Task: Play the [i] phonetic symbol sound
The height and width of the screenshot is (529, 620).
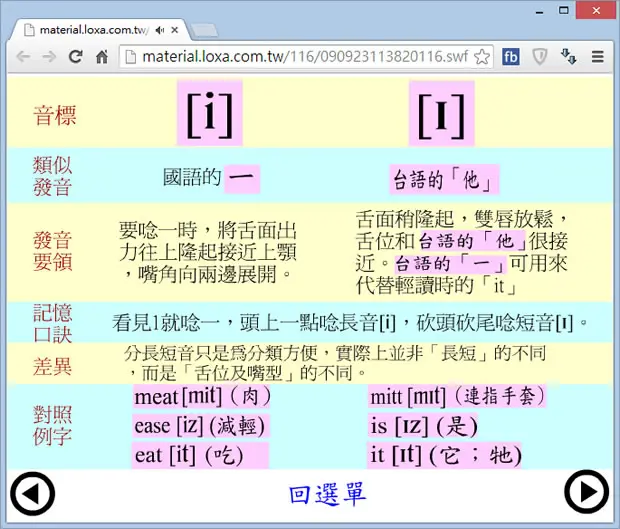Action: [x=210, y=113]
